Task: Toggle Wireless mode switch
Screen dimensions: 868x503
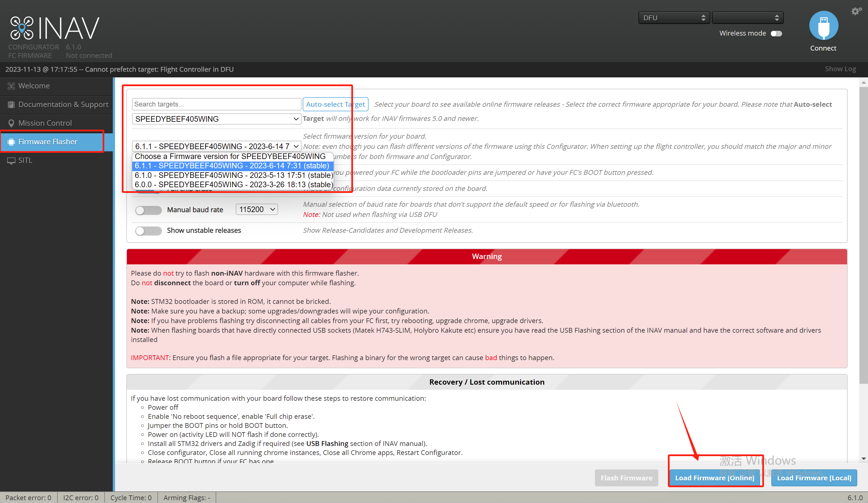Action: (776, 33)
